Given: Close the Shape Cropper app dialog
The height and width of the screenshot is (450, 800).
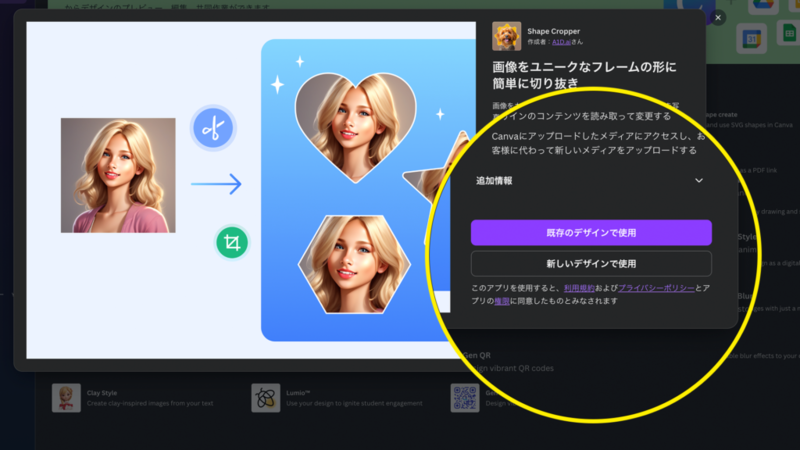Looking at the screenshot, I should (718, 18).
